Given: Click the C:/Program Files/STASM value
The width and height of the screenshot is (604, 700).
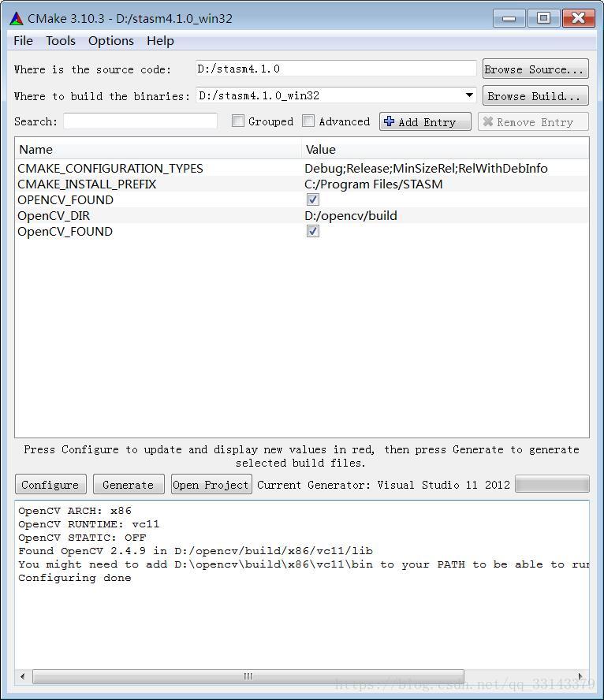Looking at the screenshot, I should tap(374, 184).
